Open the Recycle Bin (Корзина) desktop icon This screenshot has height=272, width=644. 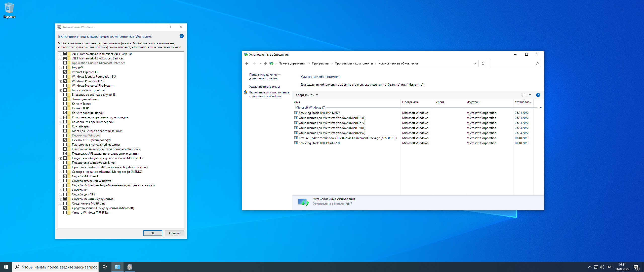(x=9, y=10)
